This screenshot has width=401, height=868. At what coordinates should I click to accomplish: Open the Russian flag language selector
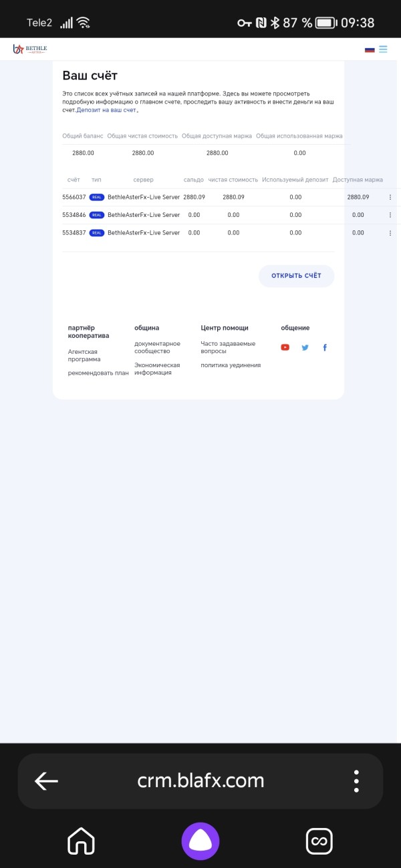tap(370, 49)
